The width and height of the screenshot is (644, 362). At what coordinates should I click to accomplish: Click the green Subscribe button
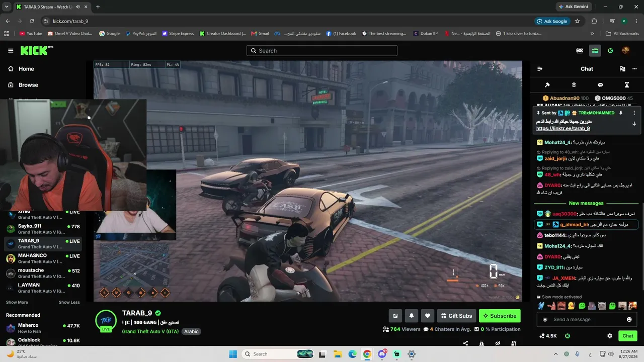point(500,316)
